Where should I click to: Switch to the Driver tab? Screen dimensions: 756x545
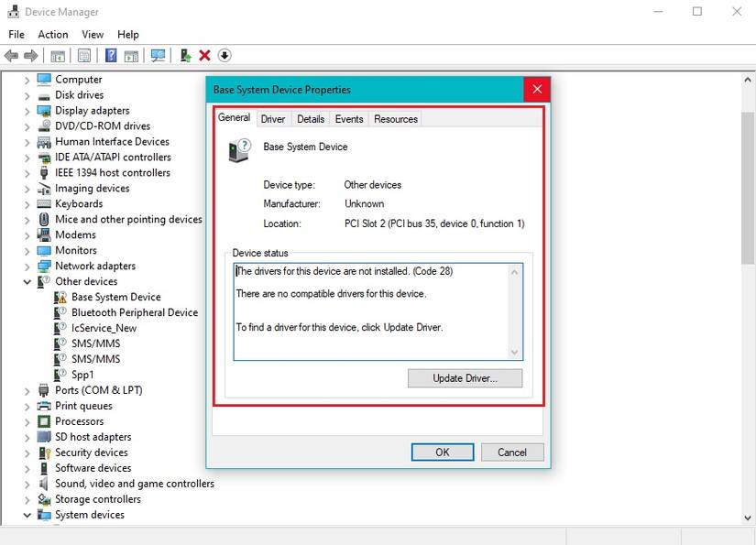point(273,118)
